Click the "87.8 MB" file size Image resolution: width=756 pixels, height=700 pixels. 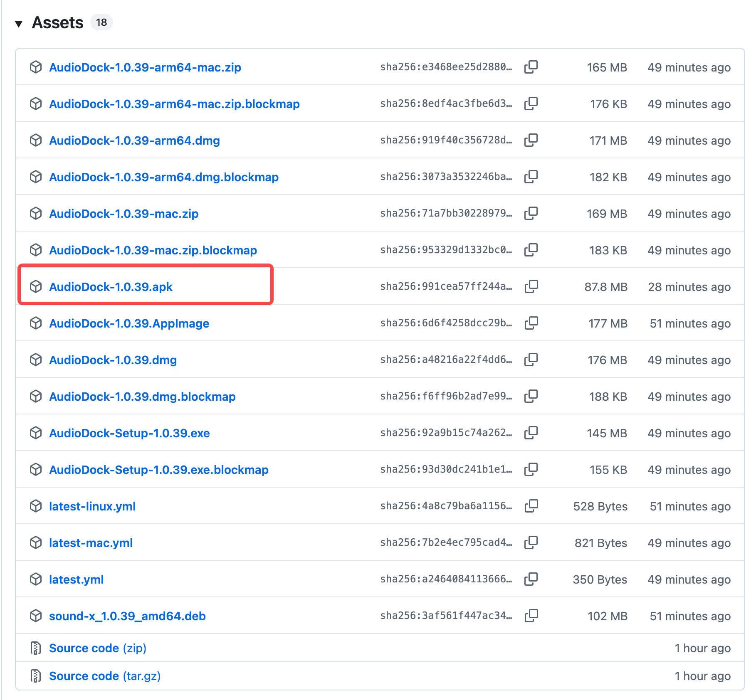(x=606, y=287)
